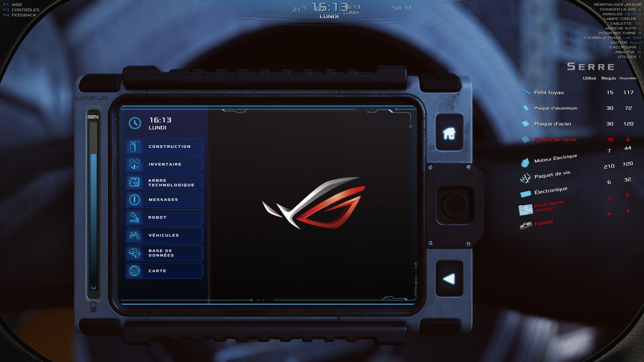Click the 'Serre' panel title
This screenshot has height=362, width=644.
[x=591, y=66]
